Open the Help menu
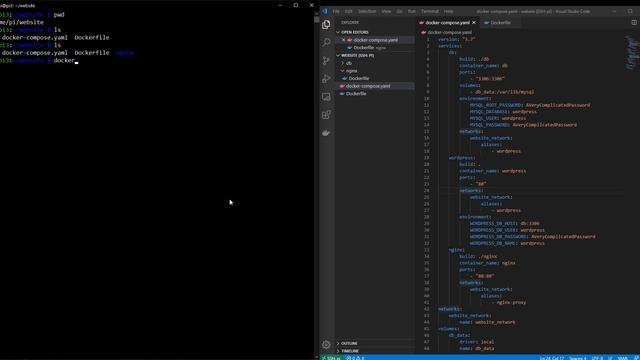Image resolution: width=640 pixels, height=360 pixels. (448, 11)
